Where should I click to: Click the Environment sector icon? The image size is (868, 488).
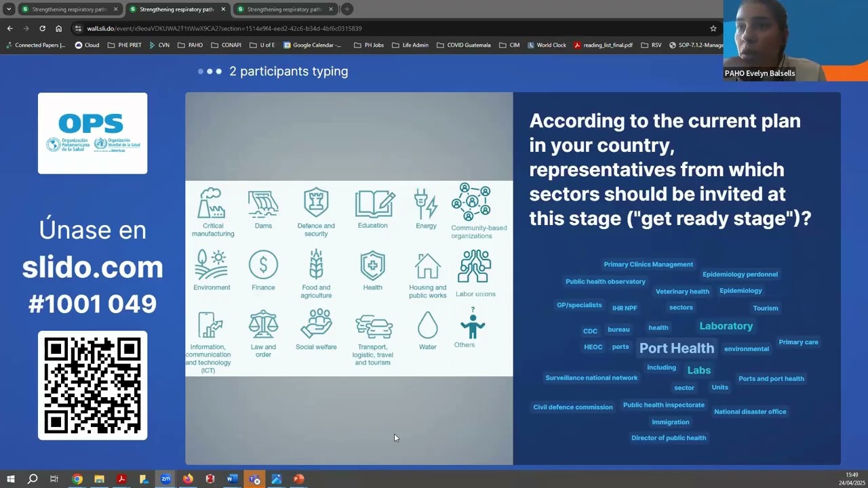click(x=212, y=265)
